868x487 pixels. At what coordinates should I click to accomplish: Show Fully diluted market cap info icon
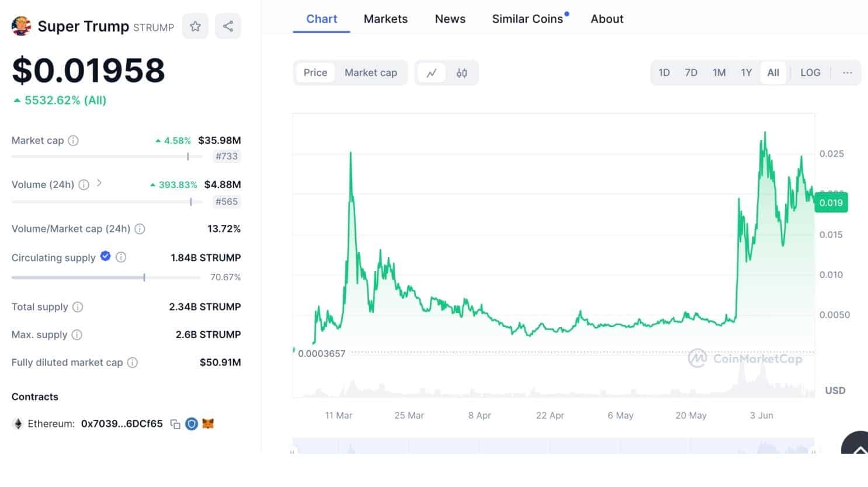click(133, 363)
